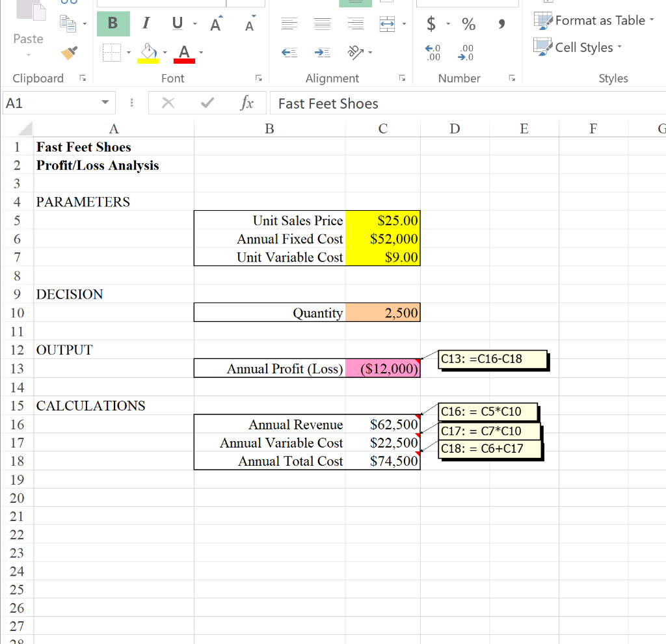Apply Comma Style number format
The image size is (666, 644).
[x=500, y=24]
